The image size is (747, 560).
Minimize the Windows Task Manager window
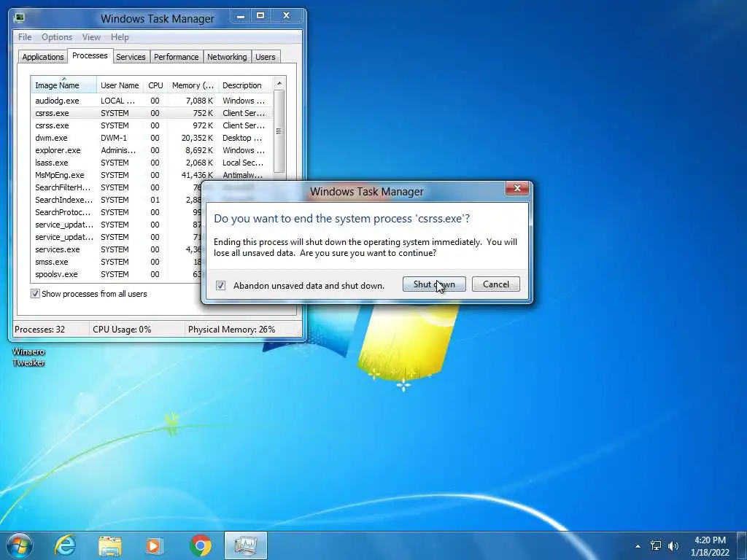click(241, 16)
